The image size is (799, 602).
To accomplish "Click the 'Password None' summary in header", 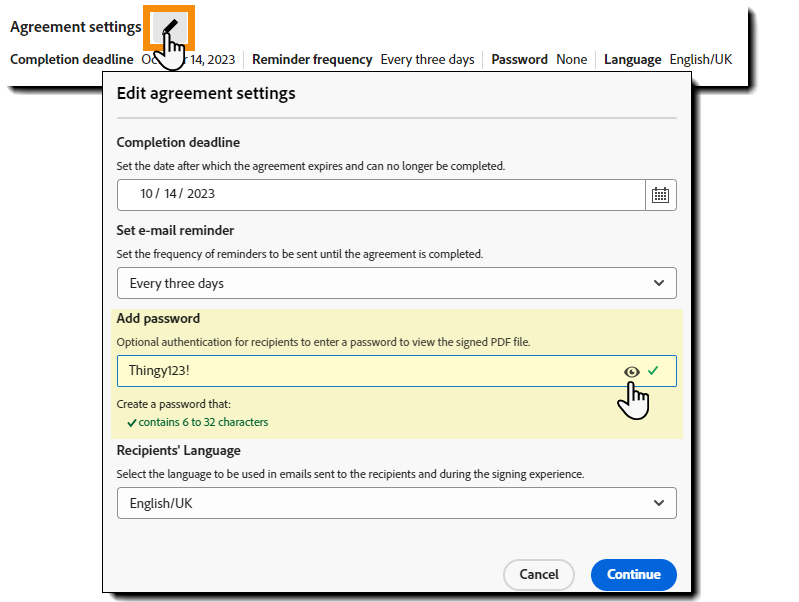I will coord(539,60).
